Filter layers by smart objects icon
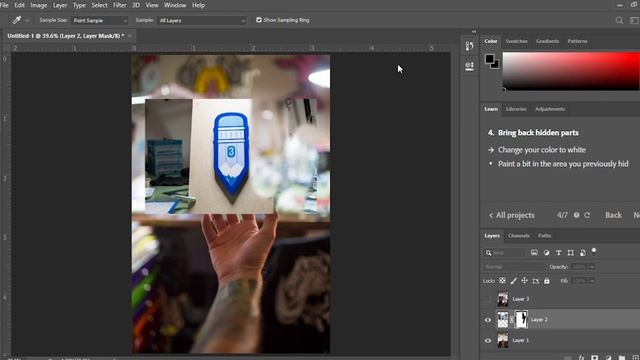Image resolution: width=640 pixels, height=360 pixels. 583,253
